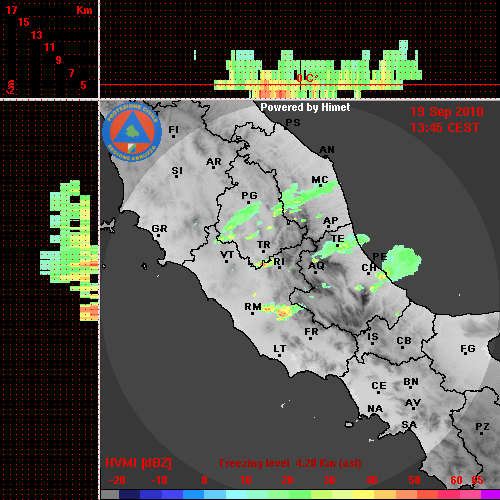The height and width of the screenshot is (500, 500).
Task: Click the time '13:45 CEST'
Action: 445,128
